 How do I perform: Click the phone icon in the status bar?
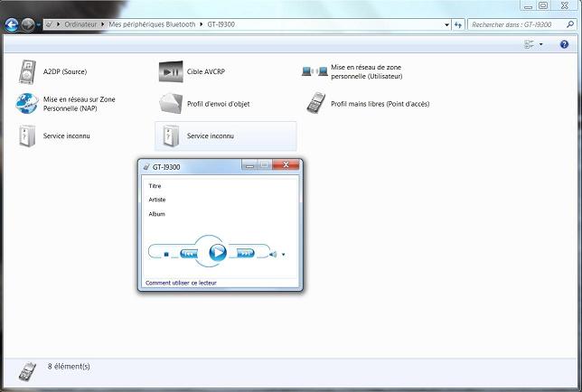coord(27,371)
